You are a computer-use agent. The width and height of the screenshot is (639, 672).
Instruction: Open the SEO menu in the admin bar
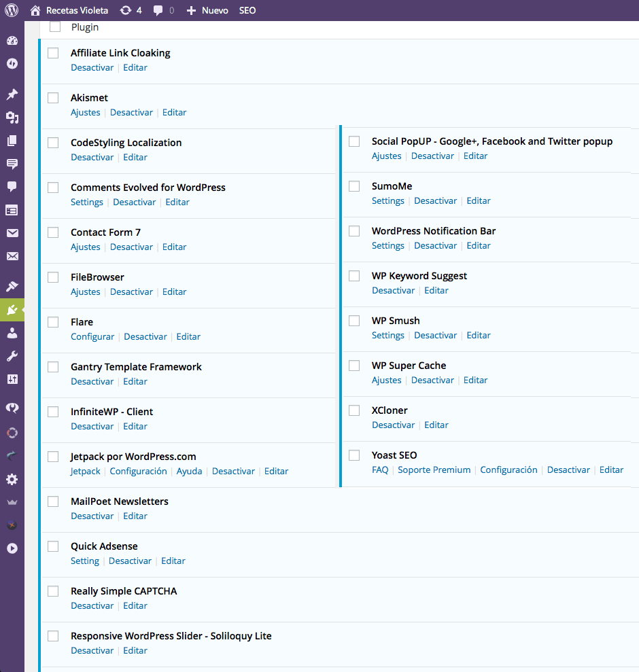click(247, 10)
